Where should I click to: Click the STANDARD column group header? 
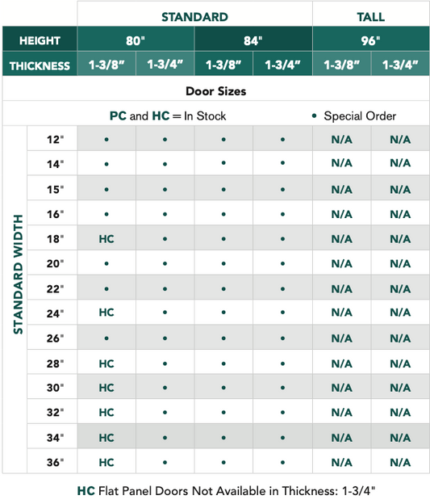[194, 17]
